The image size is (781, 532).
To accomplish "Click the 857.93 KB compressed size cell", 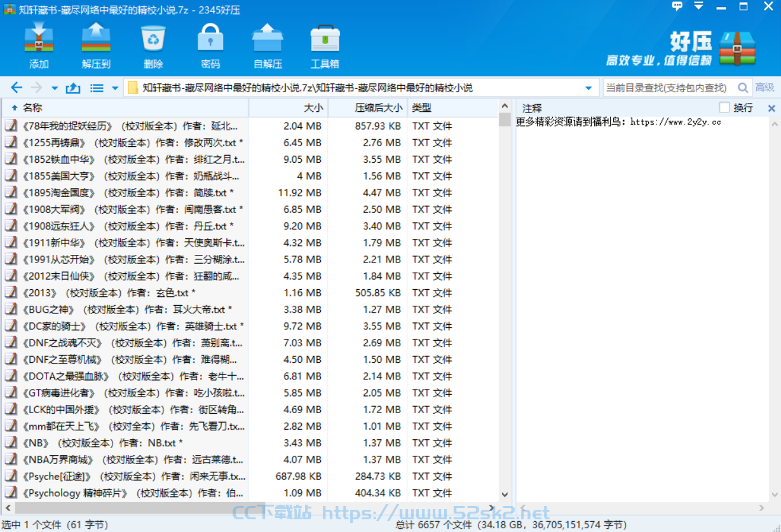I will [x=378, y=126].
